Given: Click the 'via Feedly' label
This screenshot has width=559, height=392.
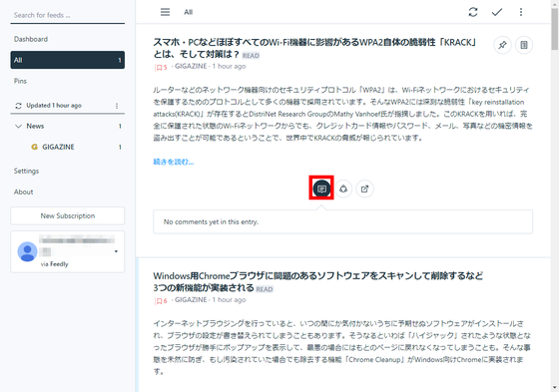Looking at the screenshot, I should pos(54,264).
